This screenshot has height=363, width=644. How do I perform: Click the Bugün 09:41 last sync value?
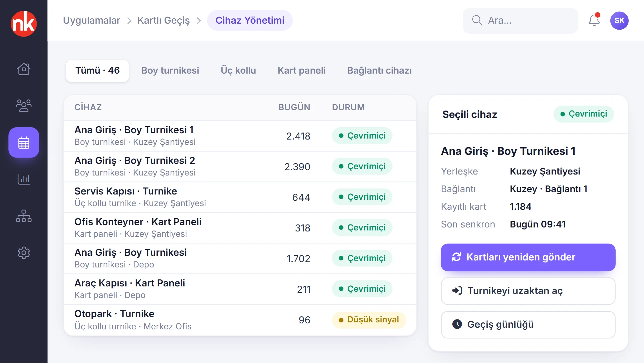[538, 224]
